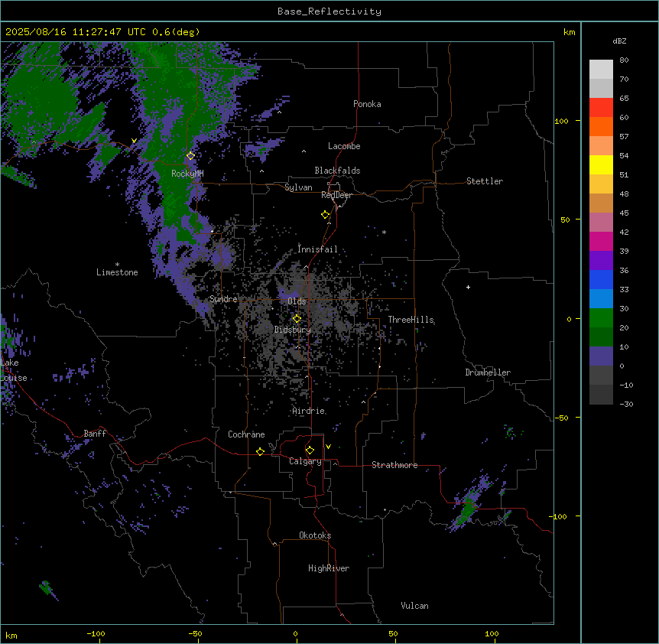Click the Didsbury town label

[293, 330]
